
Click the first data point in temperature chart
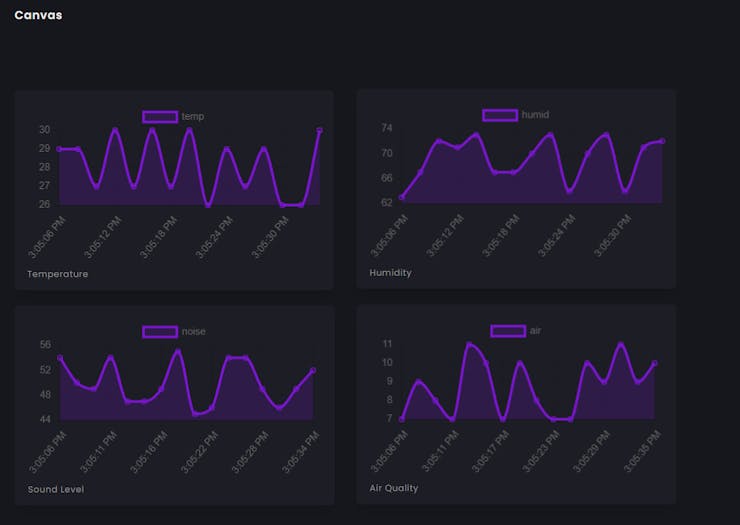[59, 149]
